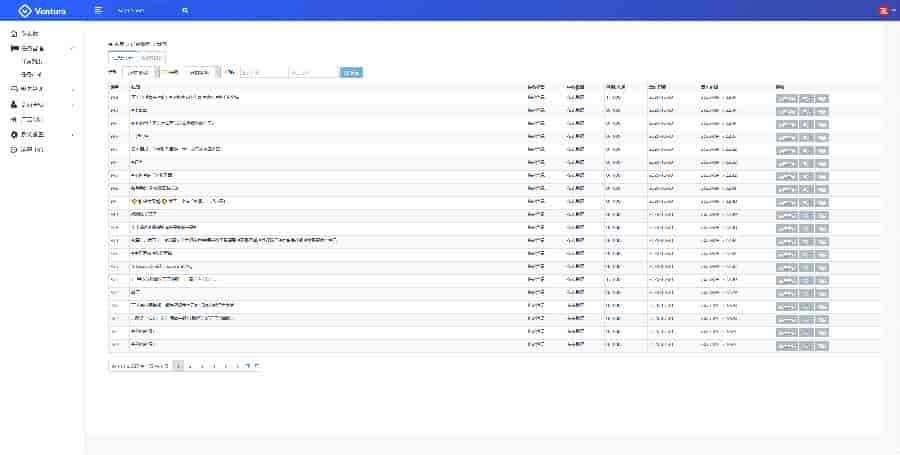The width and height of the screenshot is (900, 455).
Task: Open the second filter dropdown above the table
Action: (x=202, y=72)
